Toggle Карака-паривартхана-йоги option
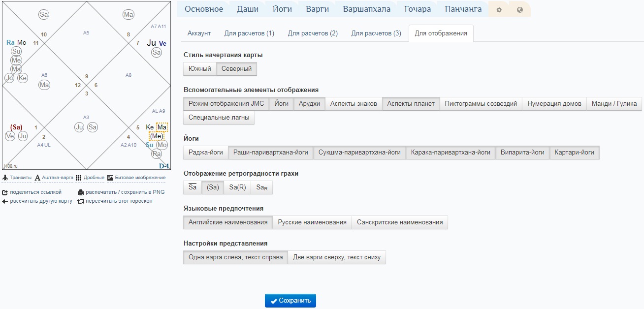This screenshot has width=644, height=309. coord(451,153)
